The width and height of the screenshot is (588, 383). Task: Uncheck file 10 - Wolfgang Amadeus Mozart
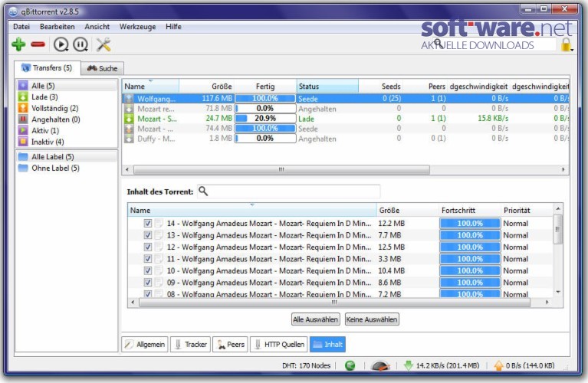pyautogui.click(x=148, y=270)
